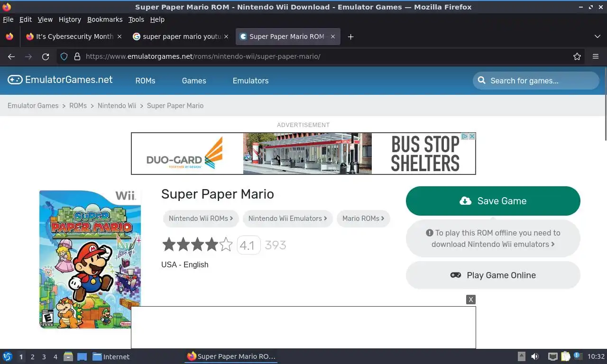Switch to workspace 3
This screenshot has width=607, height=364.
[x=44, y=357]
